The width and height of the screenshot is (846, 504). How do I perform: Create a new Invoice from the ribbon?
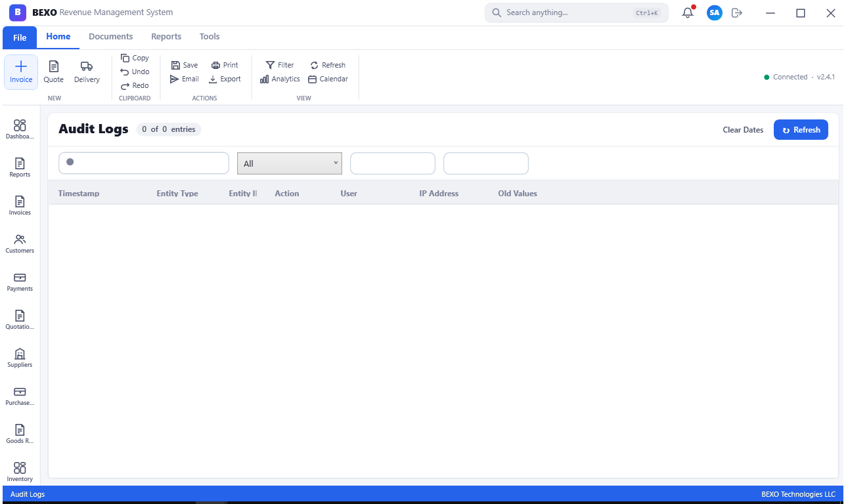coord(21,72)
